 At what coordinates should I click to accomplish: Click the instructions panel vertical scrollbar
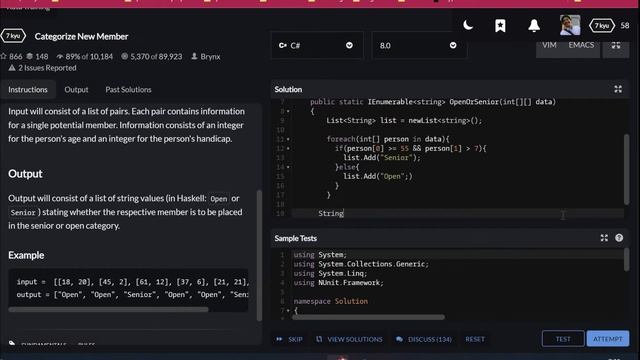point(259,255)
